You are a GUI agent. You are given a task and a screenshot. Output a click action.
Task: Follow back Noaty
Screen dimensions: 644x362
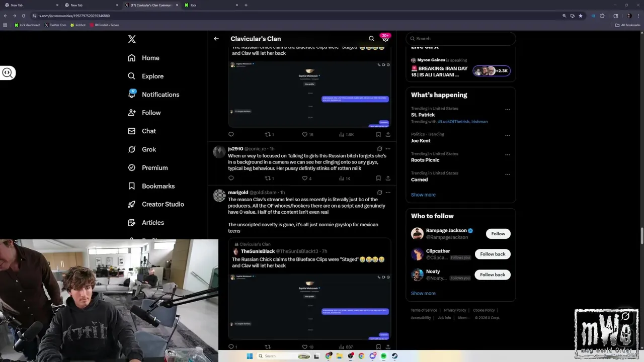coord(493,275)
